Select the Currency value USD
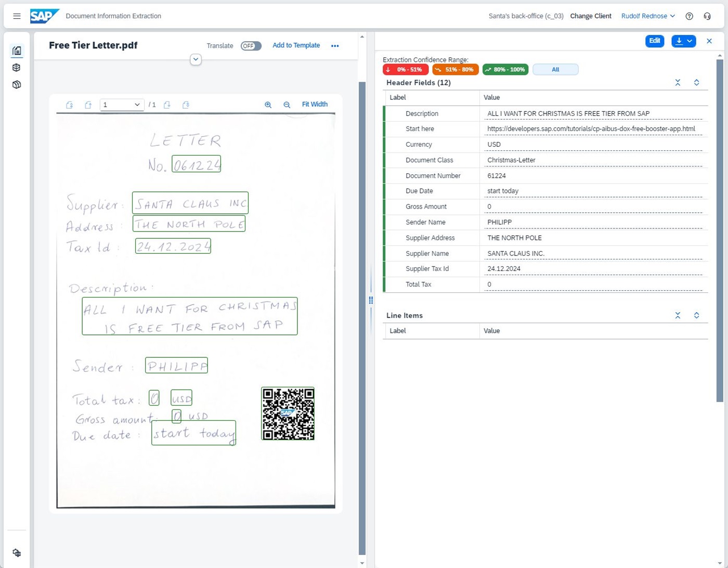 click(x=594, y=144)
